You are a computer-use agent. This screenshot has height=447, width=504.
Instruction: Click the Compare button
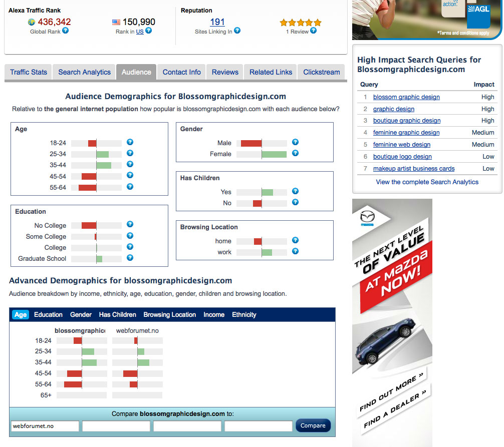pyautogui.click(x=313, y=425)
